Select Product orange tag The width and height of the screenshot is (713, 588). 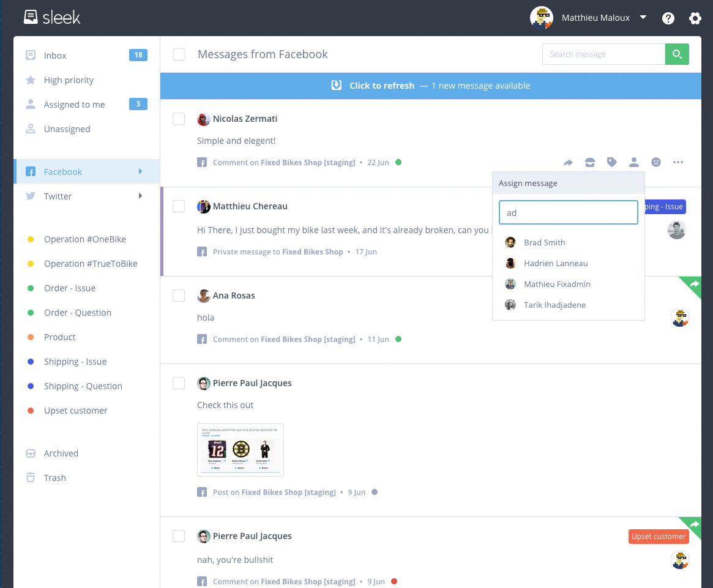(86, 337)
